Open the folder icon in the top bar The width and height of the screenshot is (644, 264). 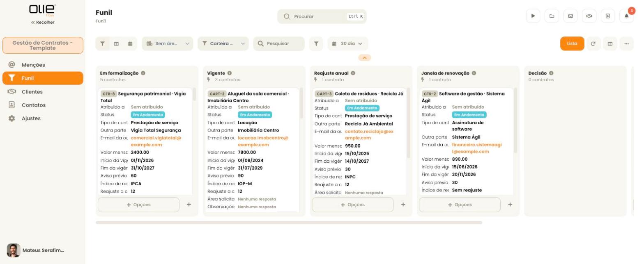552,16
